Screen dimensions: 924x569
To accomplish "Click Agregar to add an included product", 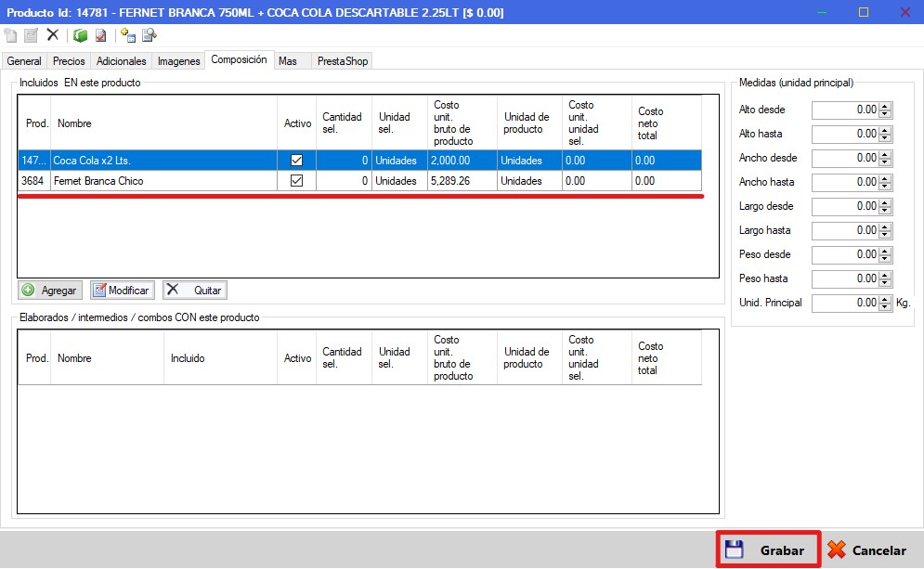I will point(50,291).
